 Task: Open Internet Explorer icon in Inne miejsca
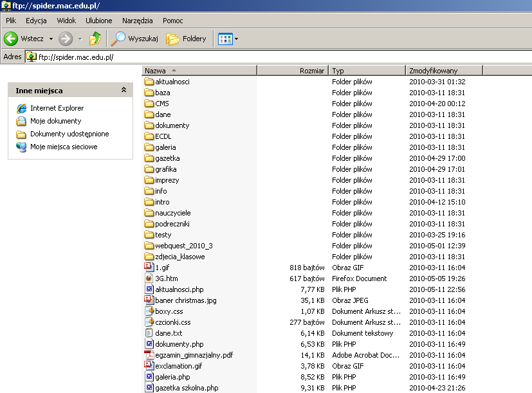21,108
